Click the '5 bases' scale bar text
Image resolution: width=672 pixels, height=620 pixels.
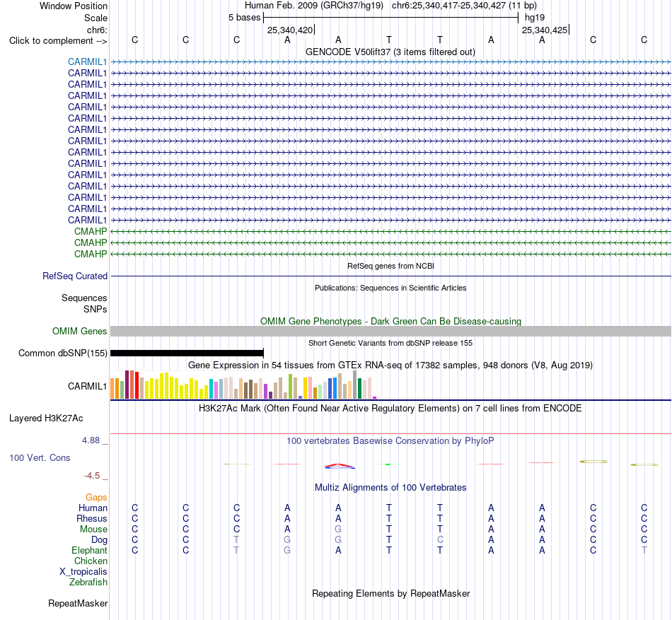[x=244, y=18]
